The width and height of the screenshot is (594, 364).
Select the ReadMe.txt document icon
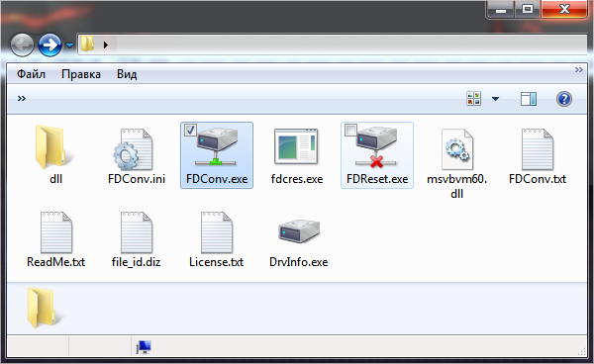pos(56,232)
